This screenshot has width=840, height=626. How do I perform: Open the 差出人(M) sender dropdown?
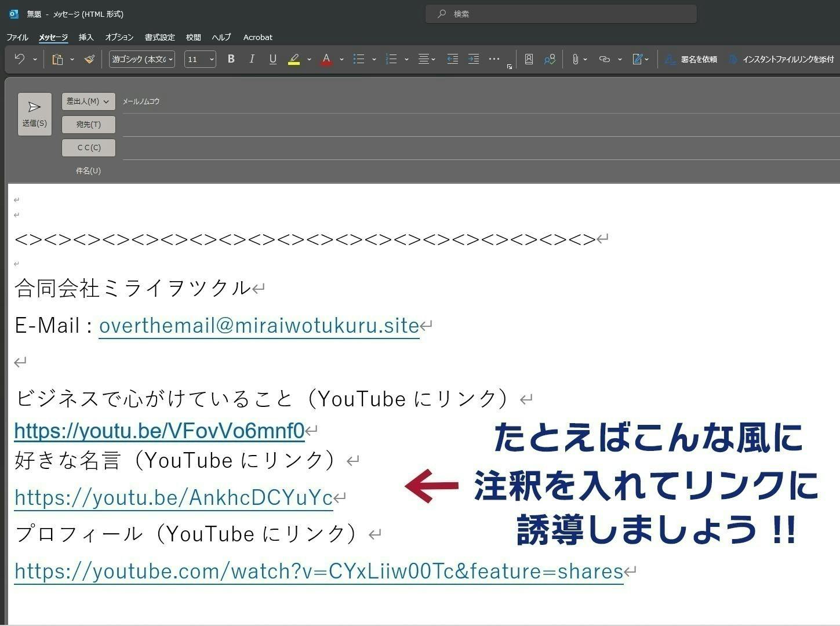[89, 101]
